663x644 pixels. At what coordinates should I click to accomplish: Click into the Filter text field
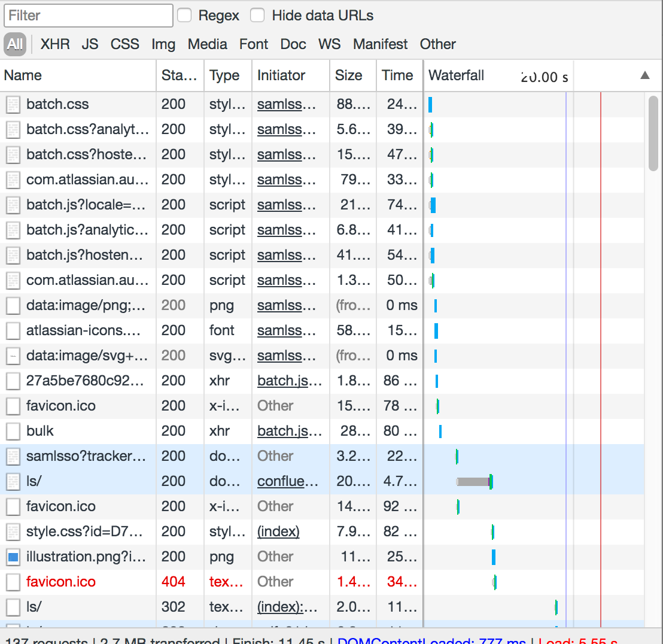point(89,16)
